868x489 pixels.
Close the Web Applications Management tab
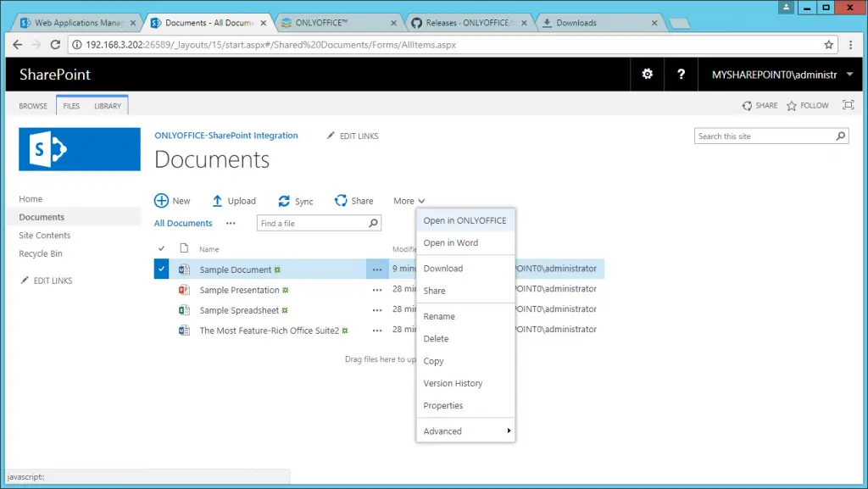pyautogui.click(x=133, y=23)
